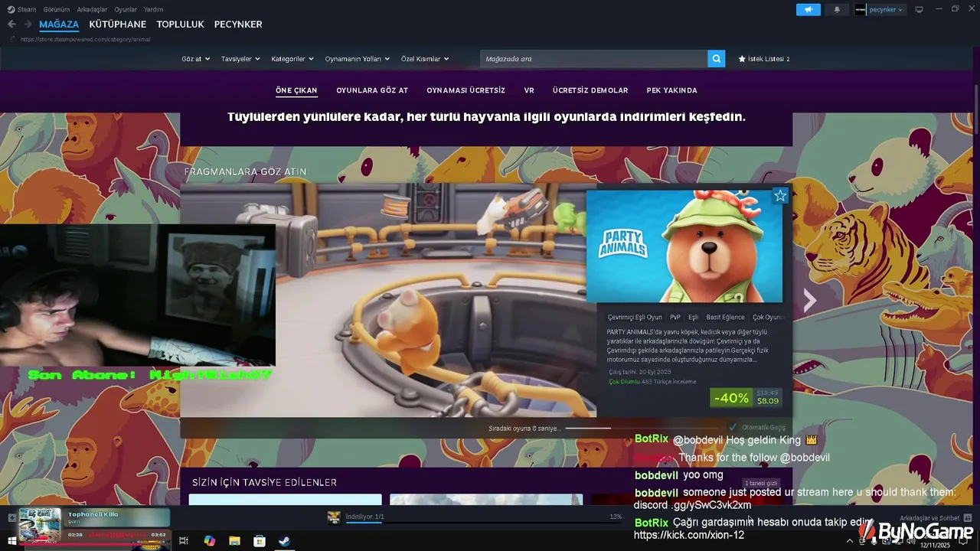The height and width of the screenshot is (551, 980).
Task: Open İstek Listesi wishlist link
Action: [x=764, y=59]
